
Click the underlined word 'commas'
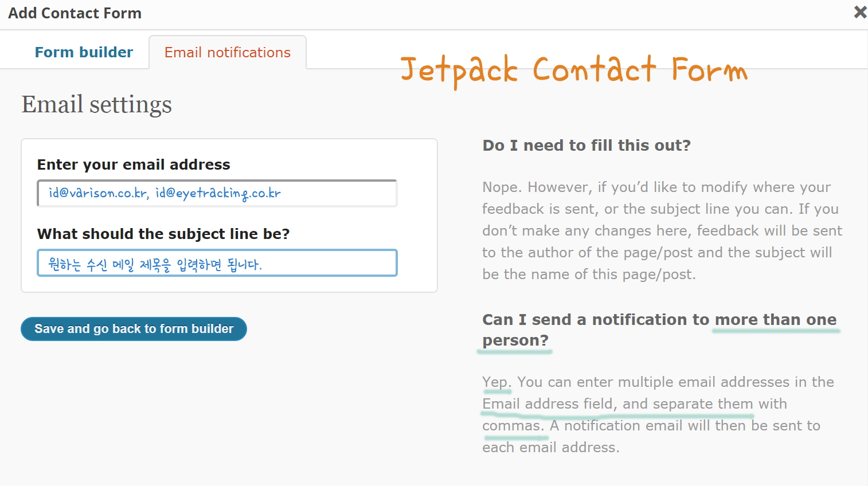[513, 426]
